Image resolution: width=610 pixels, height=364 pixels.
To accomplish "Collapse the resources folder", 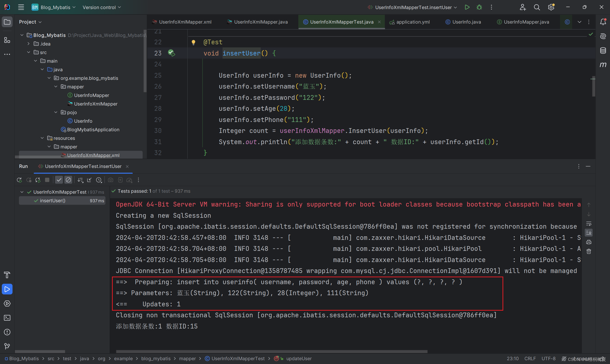I will tap(42, 138).
